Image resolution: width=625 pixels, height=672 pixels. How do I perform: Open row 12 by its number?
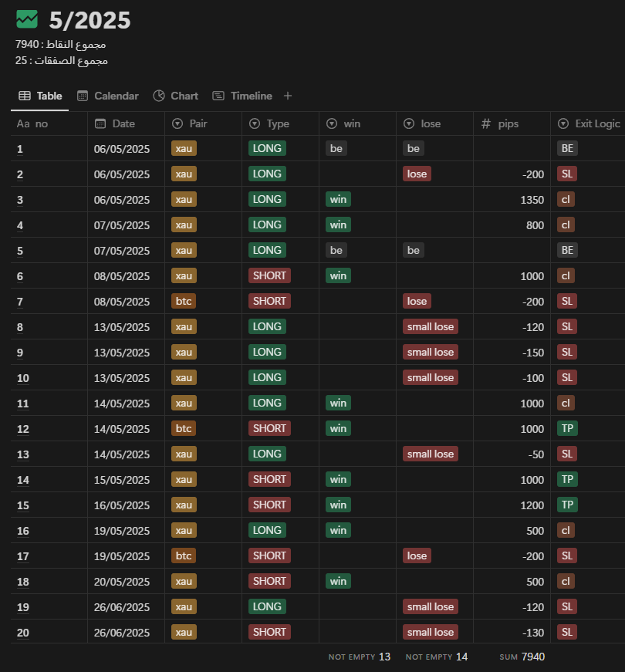click(23, 428)
